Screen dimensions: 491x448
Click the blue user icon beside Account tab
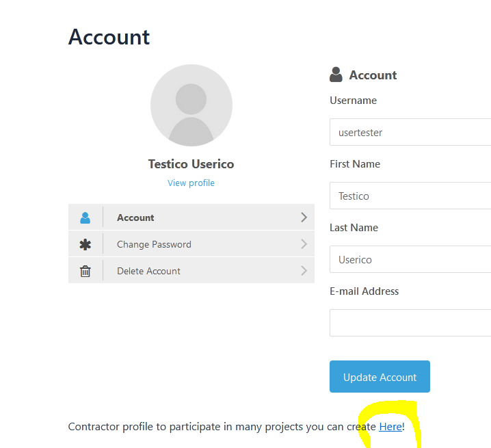(85, 218)
